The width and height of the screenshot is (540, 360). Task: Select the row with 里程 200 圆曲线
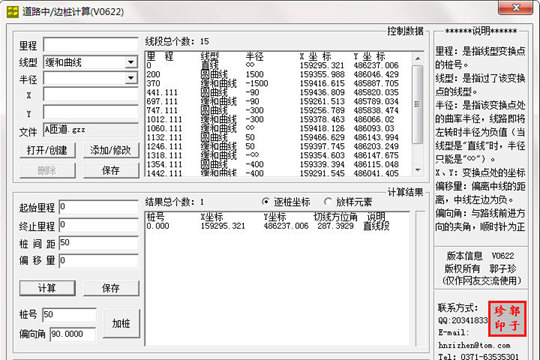(277, 74)
